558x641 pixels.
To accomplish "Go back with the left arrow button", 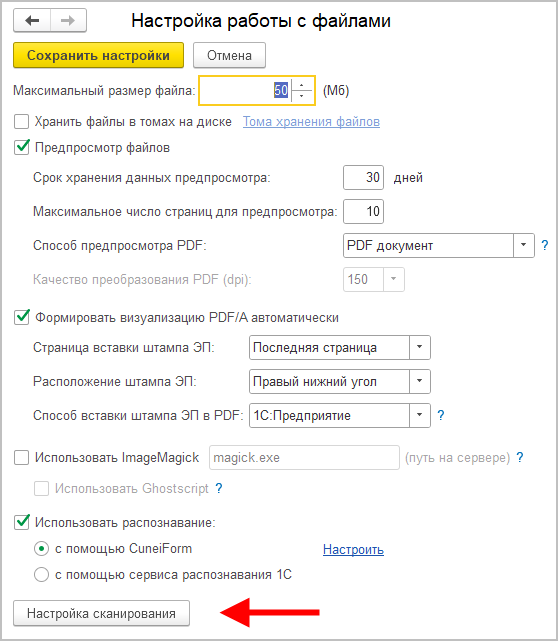I will [x=32, y=20].
